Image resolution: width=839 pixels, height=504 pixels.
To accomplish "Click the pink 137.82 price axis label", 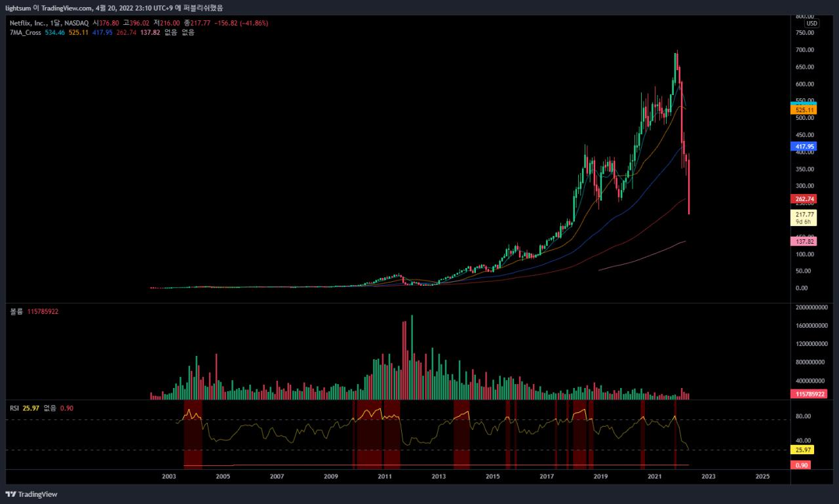I will point(803,241).
